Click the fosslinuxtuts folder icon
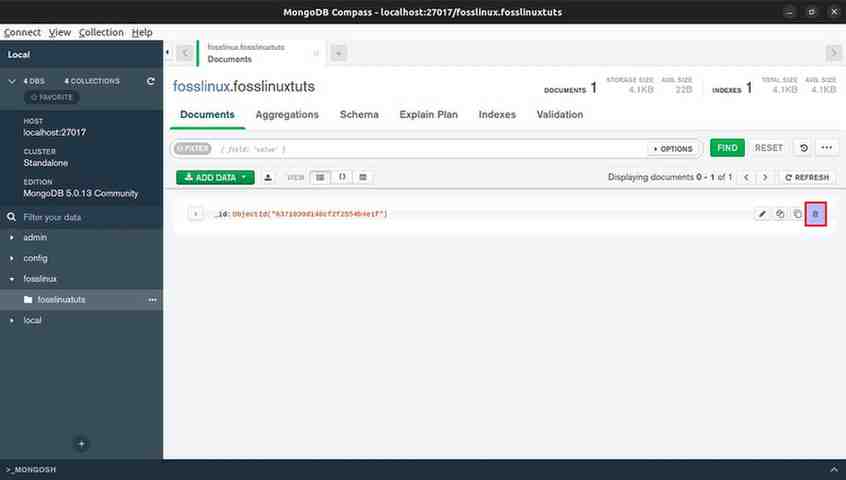This screenshot has height=480, width=846. click(28, 300)
